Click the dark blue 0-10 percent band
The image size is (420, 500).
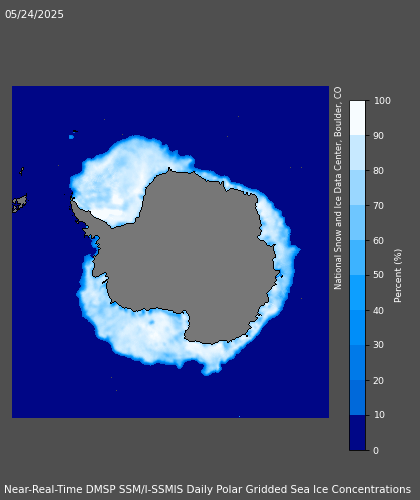pos(357,433)
